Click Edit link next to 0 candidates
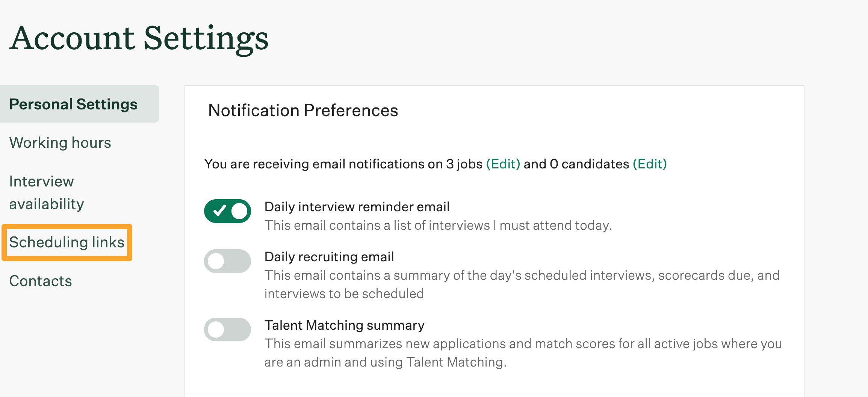 click(650, 164)
